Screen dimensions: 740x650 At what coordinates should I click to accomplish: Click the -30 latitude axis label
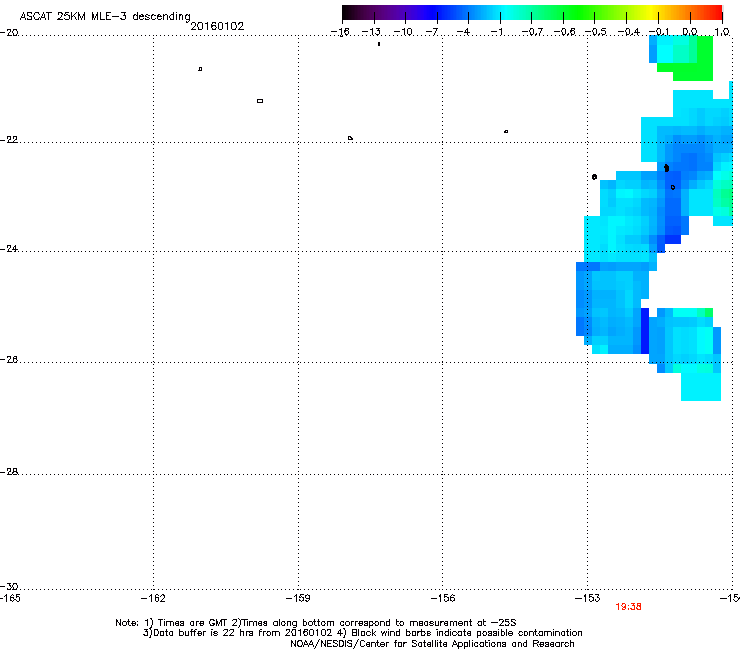tap(9, 586)
